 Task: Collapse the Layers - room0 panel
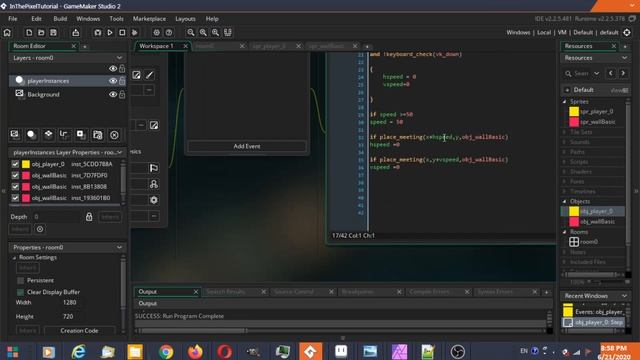click(x=119, y=58)
